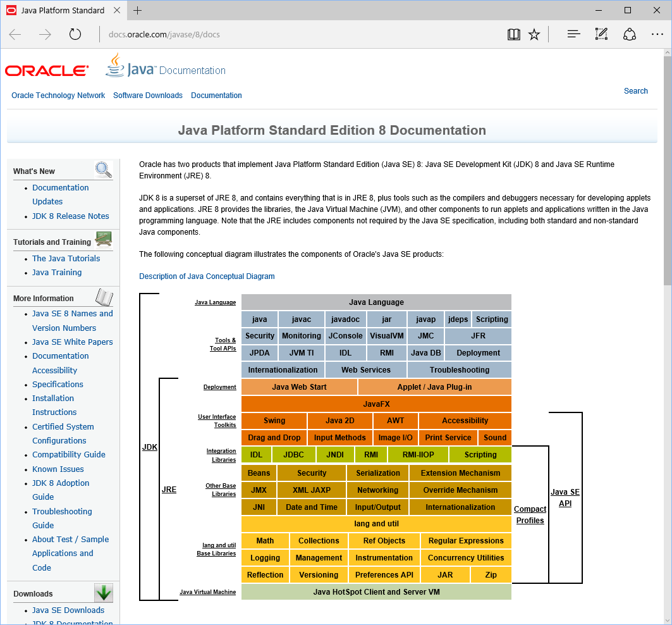The height and width of the screenshot is (625, 672).
Task: Click the JConsole diagram cell
Action: [345, 336]
